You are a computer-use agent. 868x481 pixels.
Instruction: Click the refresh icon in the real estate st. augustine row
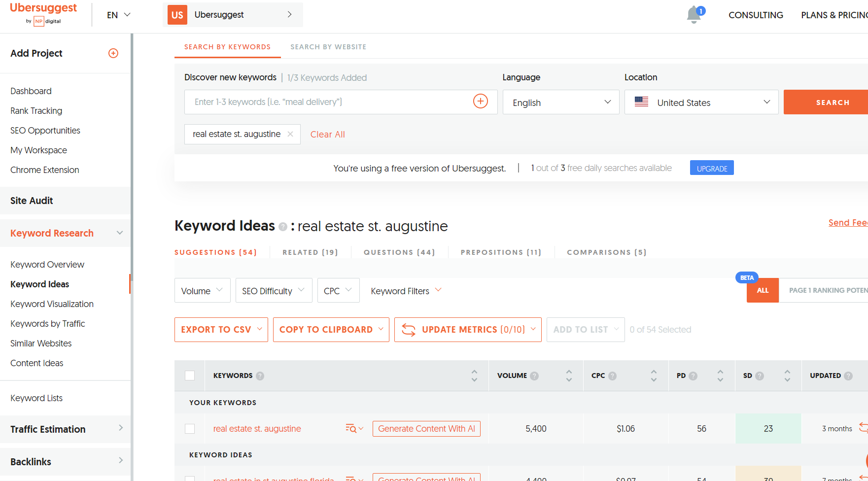863,428
